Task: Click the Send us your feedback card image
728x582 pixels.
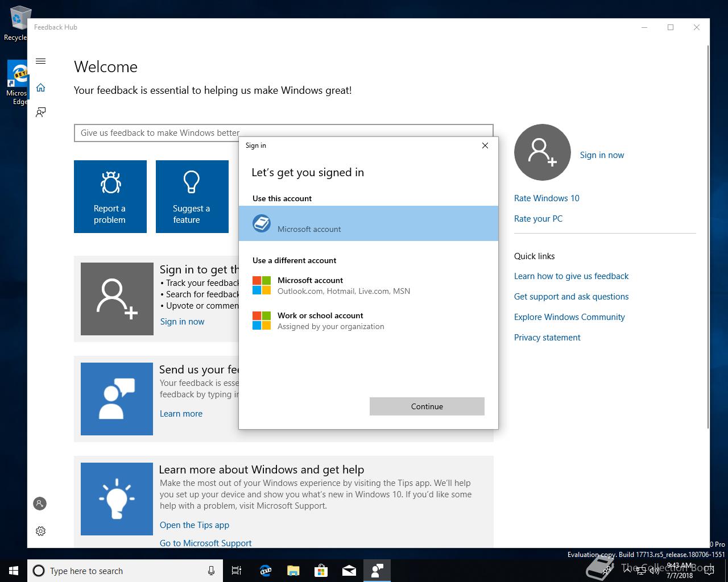Action: (x=117, y=399)
